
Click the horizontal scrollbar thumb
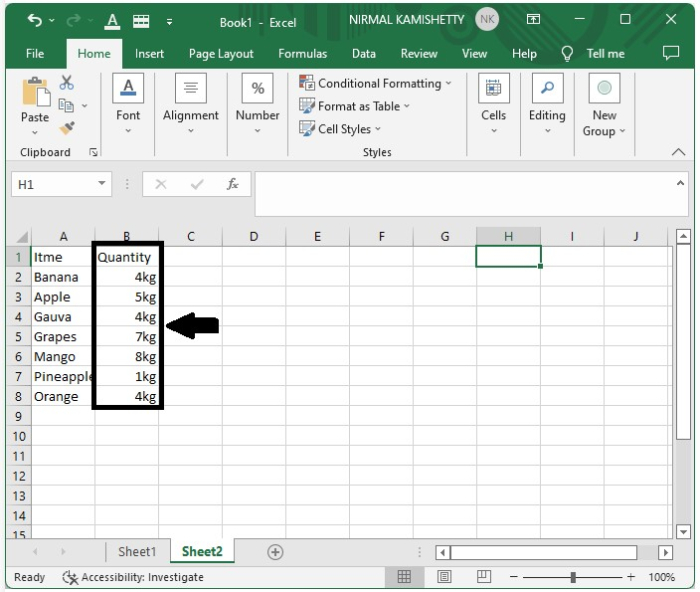[x=543, y=553]
